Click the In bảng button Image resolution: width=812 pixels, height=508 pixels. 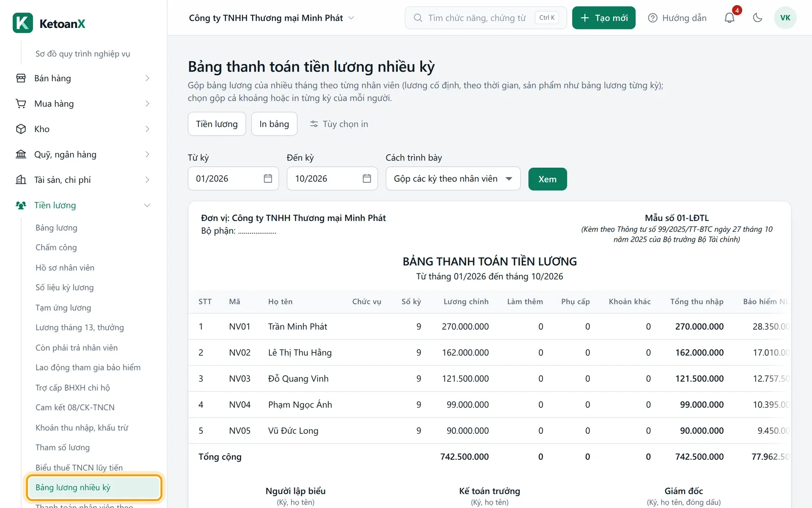pyautogui.click(x=274, y=124)
